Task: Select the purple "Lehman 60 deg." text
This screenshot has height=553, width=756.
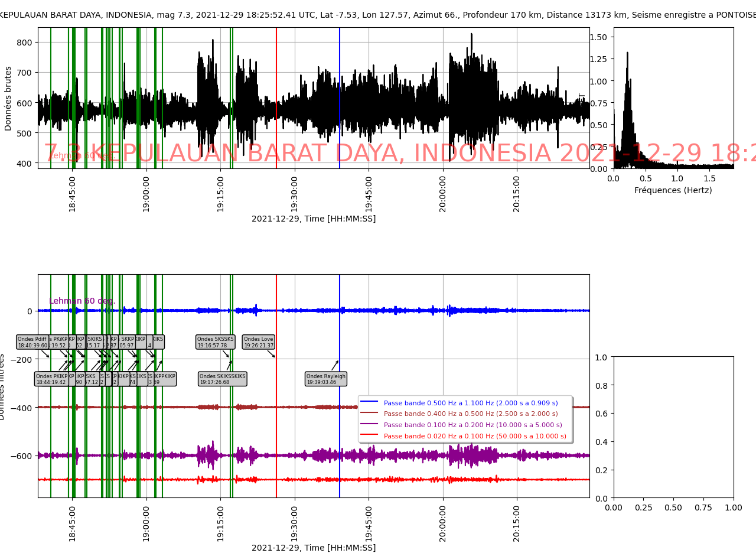Action: (82, 301)
